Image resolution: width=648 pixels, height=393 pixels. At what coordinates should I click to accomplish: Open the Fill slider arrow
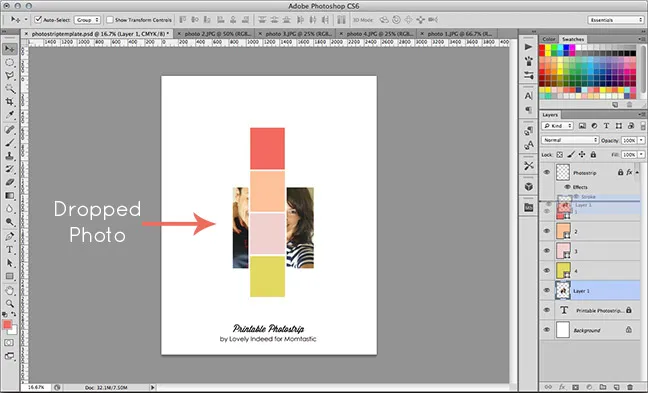coord(641,155)
